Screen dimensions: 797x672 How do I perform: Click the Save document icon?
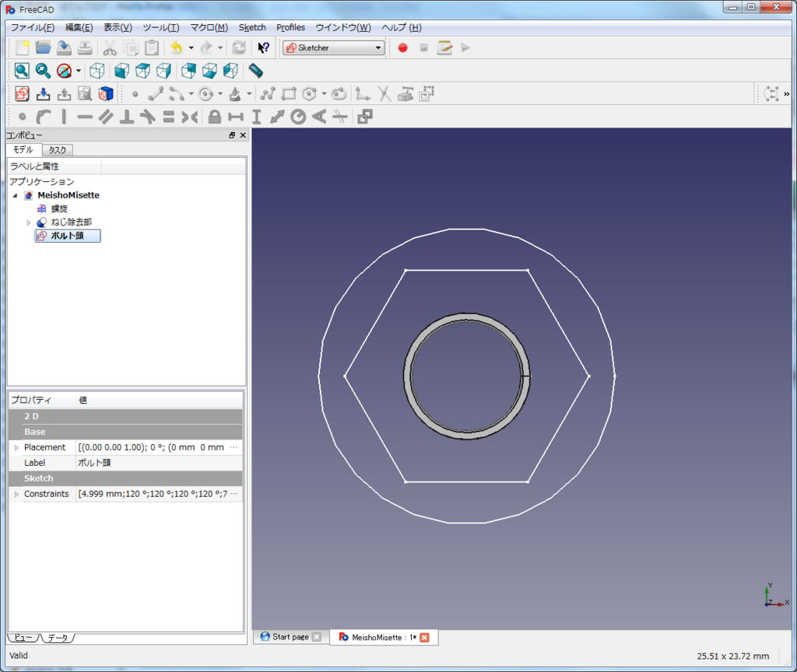click(x=64, y=47)
